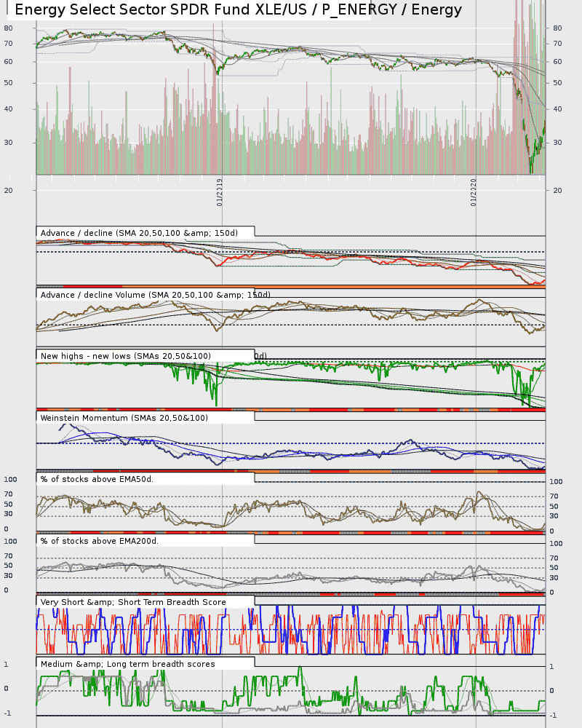Click the '% of stocks above EMA200d.' label
The height and width of the screenshot is (728, 582).
(100, 541)
